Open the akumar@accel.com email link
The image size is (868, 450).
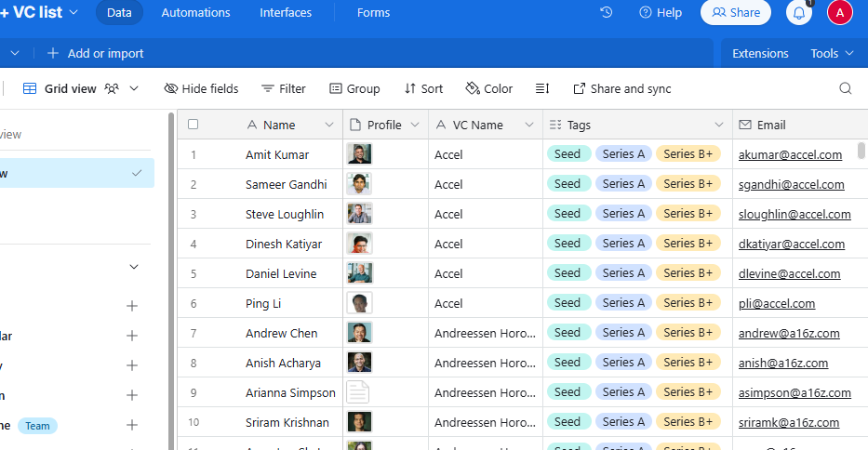click(790, 155)
